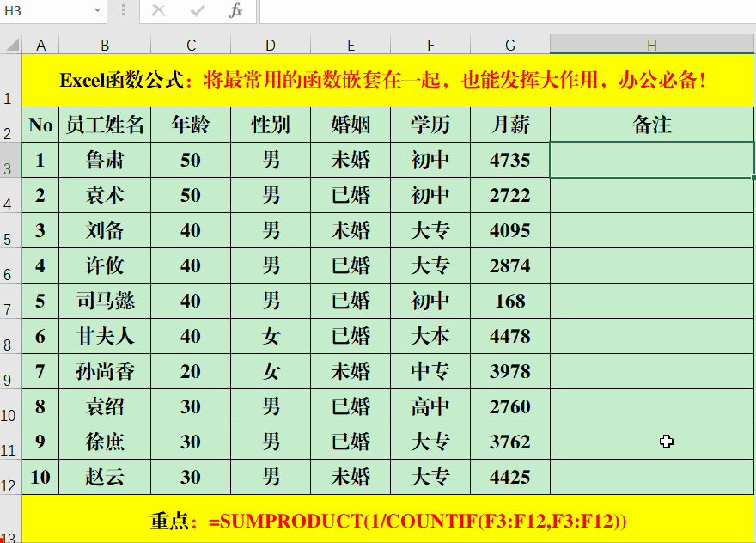The width and height of the screenshot is (756, 543).
Task: Select column D header
Action: coord(271,45)
